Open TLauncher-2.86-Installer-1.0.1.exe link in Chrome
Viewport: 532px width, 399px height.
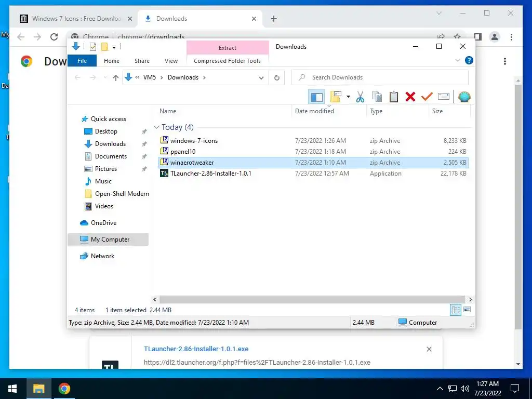(196, 349)
